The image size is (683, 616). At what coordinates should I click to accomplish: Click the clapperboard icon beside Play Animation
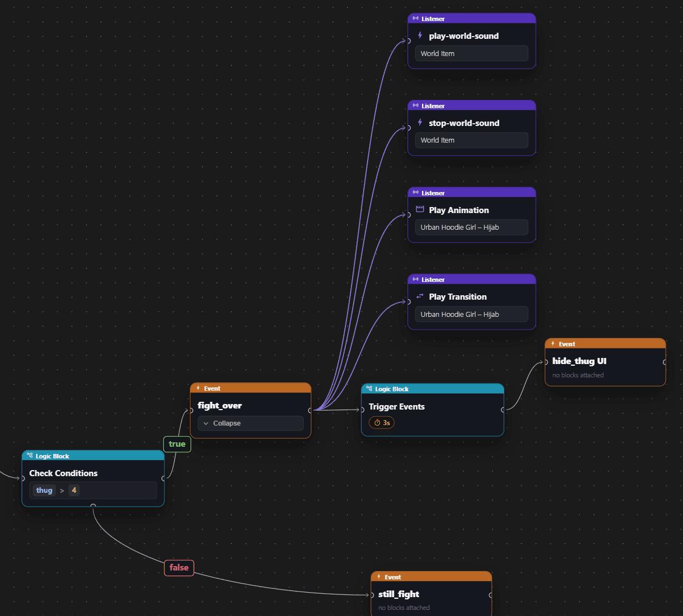click(420, 210)
